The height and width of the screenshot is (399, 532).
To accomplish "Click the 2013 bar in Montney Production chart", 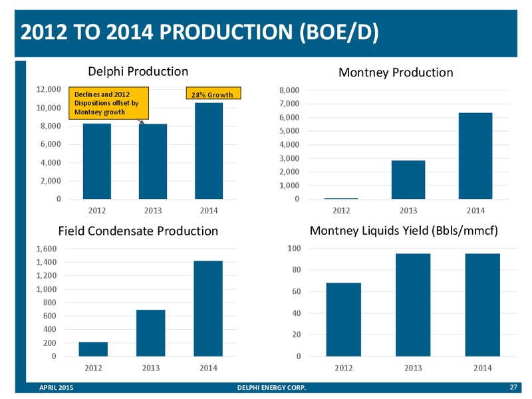I will pyautogui.click(x=408, y=180).
